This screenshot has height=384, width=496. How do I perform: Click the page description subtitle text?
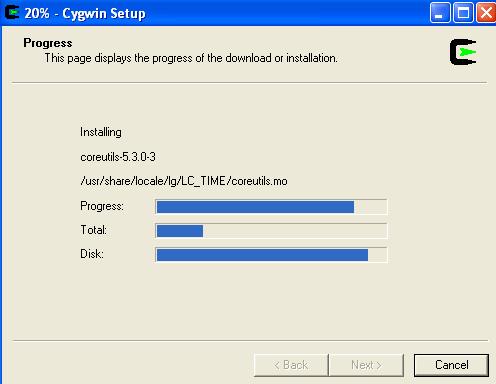[191, 58]
